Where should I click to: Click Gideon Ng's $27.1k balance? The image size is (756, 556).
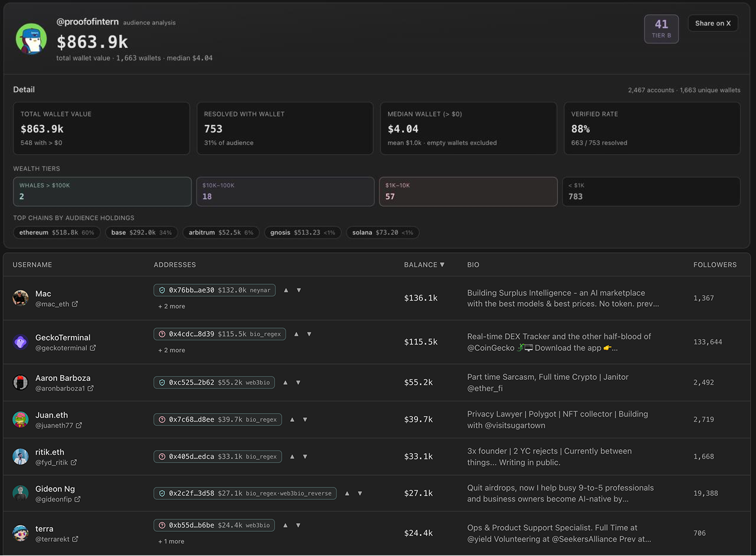coord(419,493)
